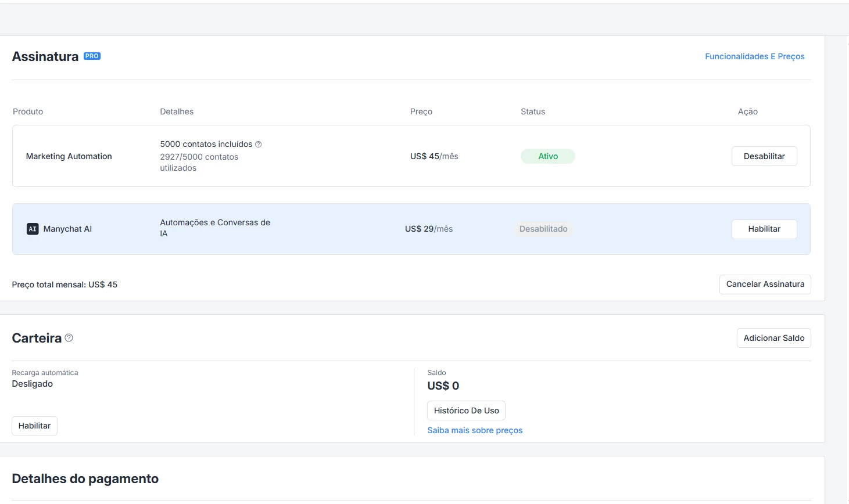849x504 pixels.
Task: Select the Marketing Automation product name
Action: (69, 156)
